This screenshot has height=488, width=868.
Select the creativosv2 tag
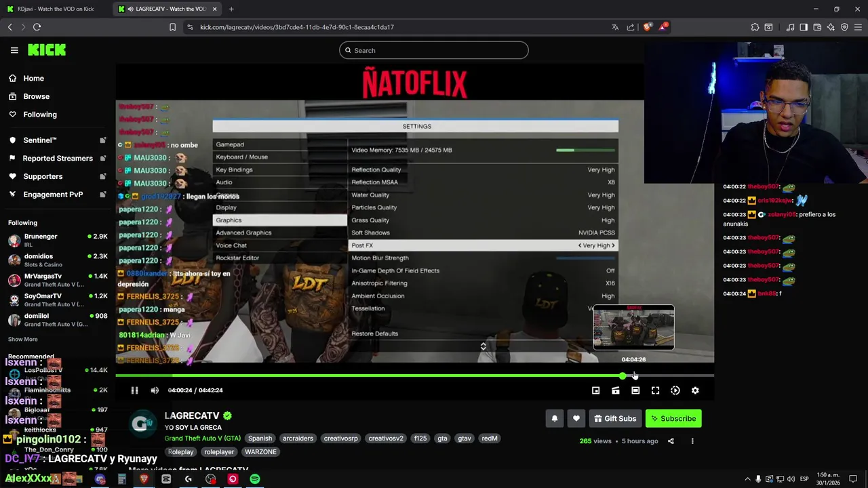click(386, 439)
